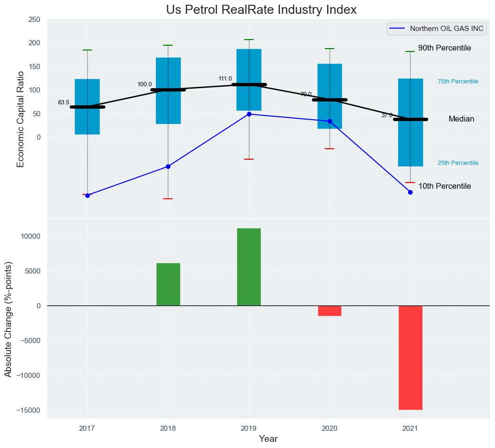495x448 pixels.
Task: Click the blue 2021 data point
Action: click(x=410, y=192)
